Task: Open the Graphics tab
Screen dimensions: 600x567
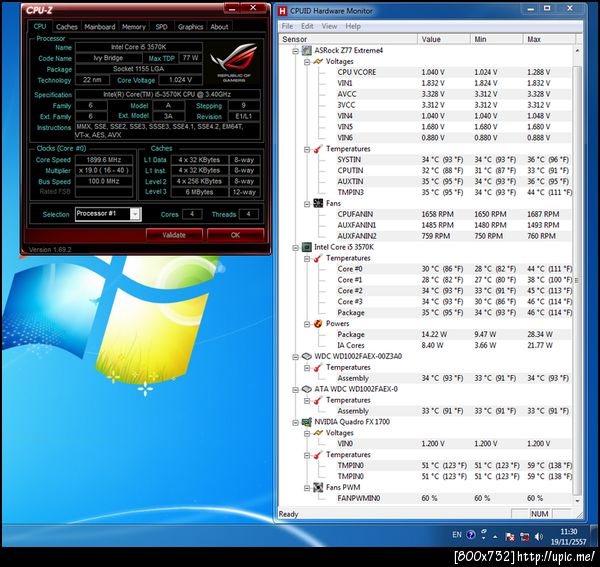Action: point(190,27)
